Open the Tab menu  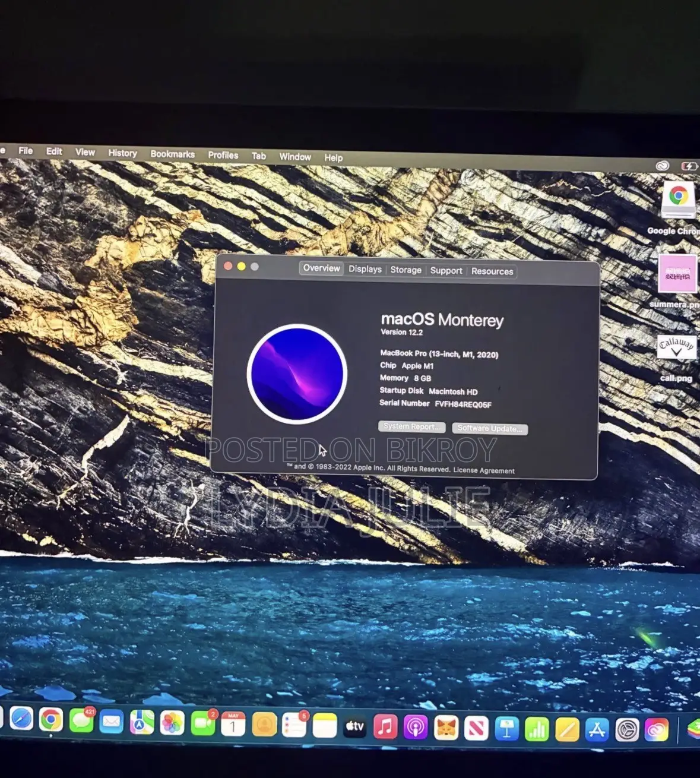pos(258,156)
